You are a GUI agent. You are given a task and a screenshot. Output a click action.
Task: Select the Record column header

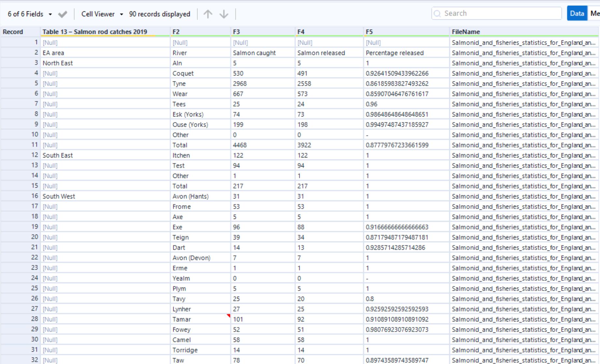pos(13,32)
